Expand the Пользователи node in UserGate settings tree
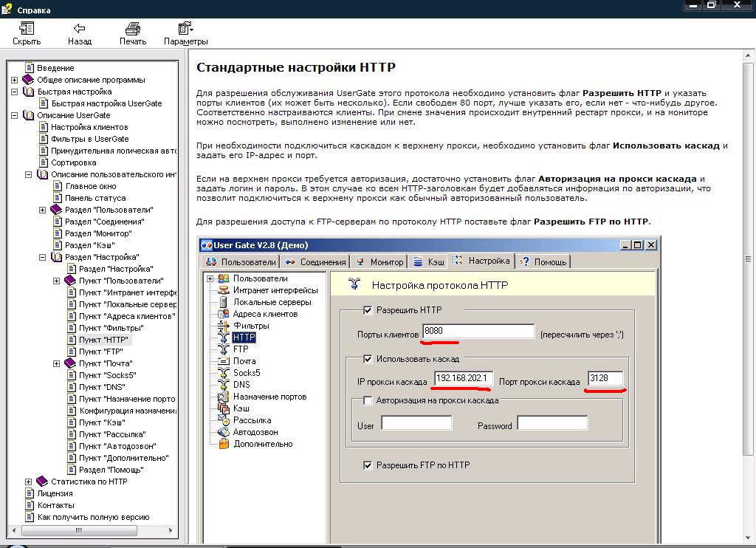This screenshot has width=756, height=548. (x=210, y=278)
